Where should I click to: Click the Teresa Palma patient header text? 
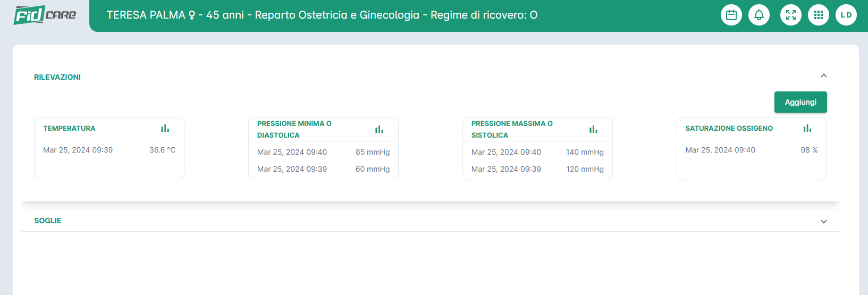click(322, 15)
